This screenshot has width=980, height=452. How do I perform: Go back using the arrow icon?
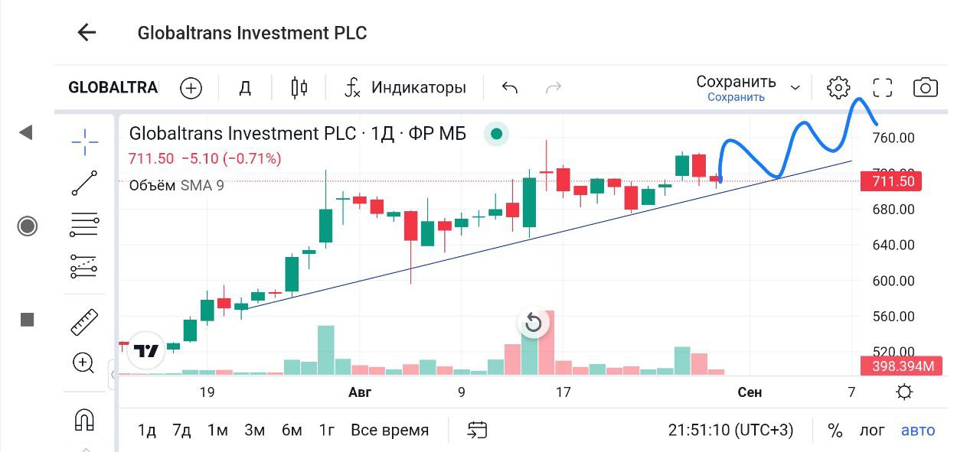(87, 32)
